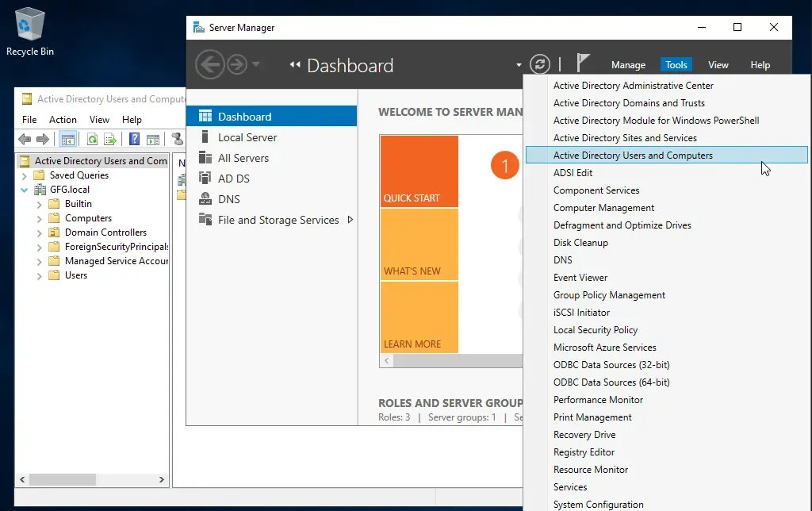Open Event Viewer from Tools menu
The height and width of the screenshot is (511, 812).
[580, 277]
